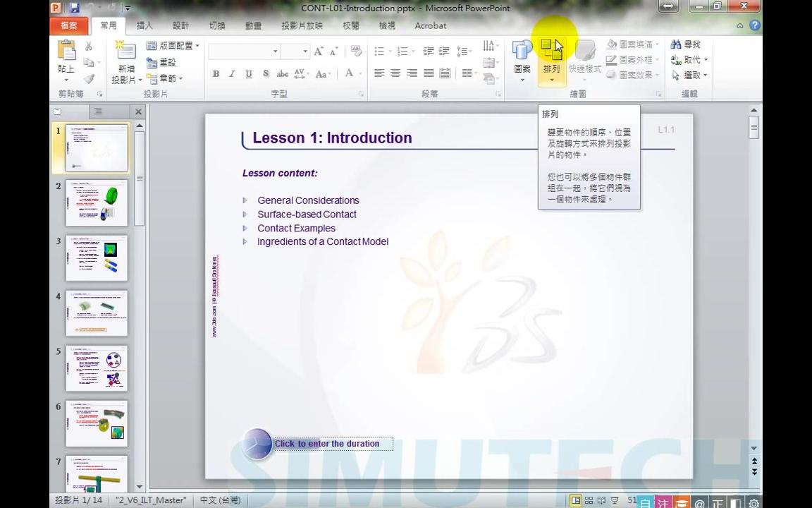The image size is (812, 508).
Task: Click the decrease indent icon
Action: tap(429, 51)
